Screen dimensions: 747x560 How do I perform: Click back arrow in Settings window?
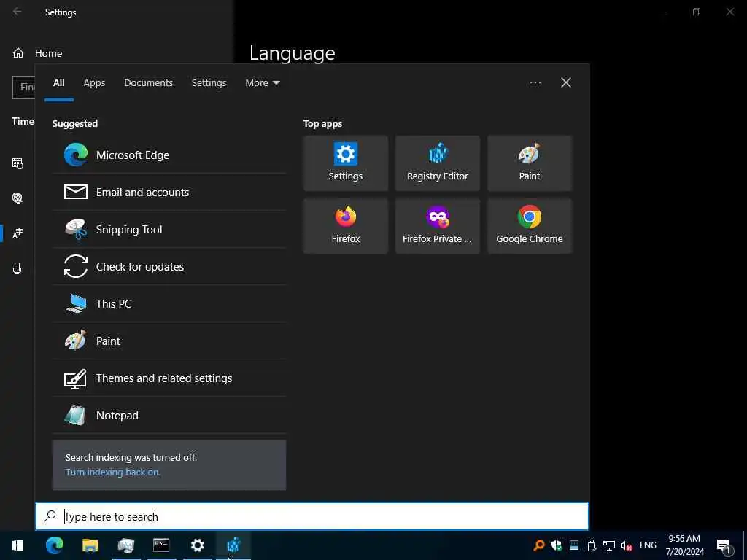[x=18, y=12]
